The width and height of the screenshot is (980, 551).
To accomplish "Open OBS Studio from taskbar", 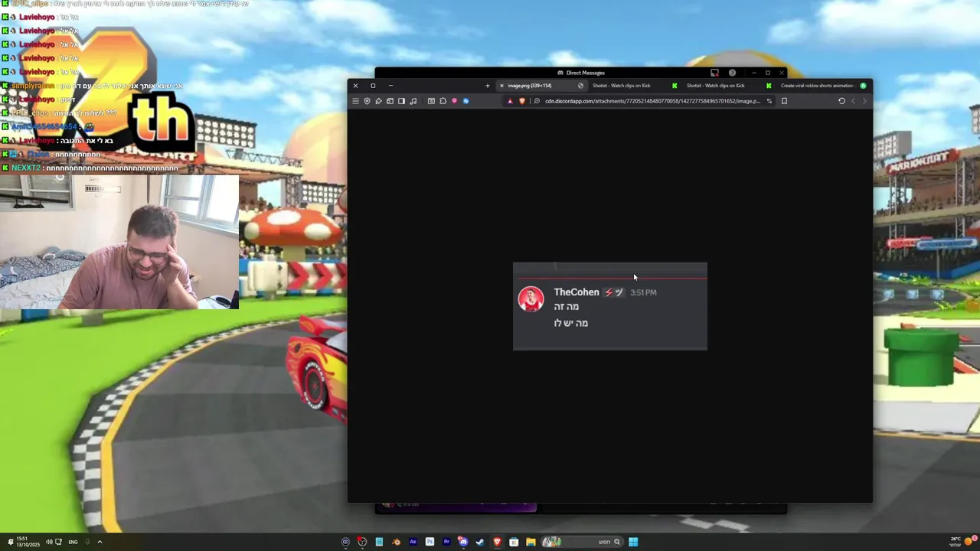I will 362,542.
